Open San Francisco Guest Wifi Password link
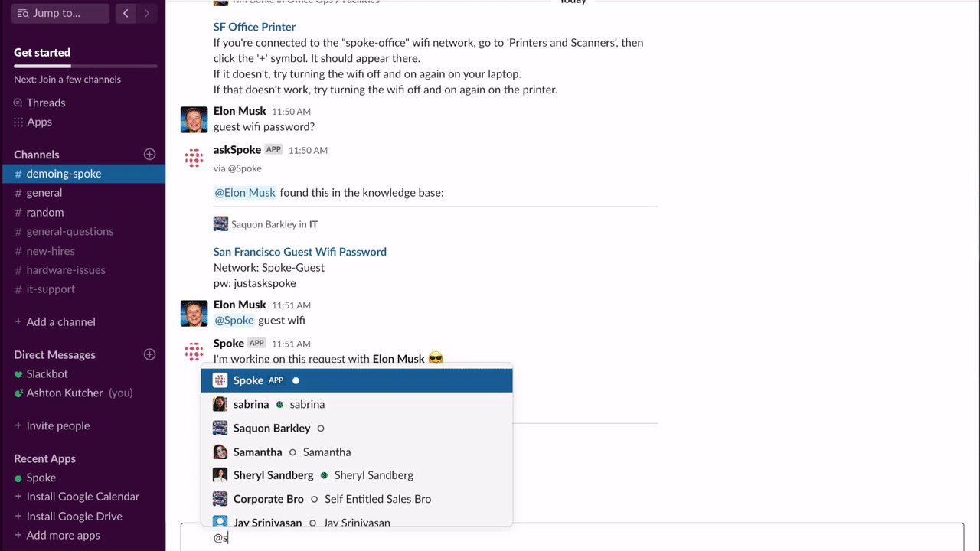This screenshot has height=551, width=980. point(299,252)
